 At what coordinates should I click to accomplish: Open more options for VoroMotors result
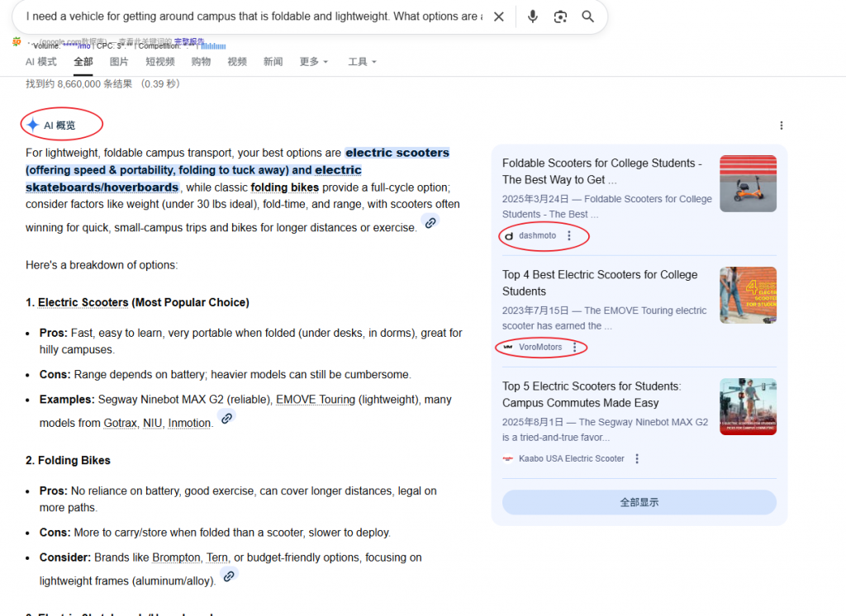[575, 348]
